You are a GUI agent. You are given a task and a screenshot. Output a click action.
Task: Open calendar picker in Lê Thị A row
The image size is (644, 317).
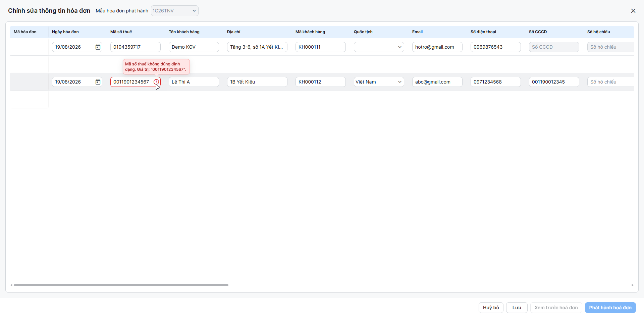pyautogui.click(x=98, y=82)
